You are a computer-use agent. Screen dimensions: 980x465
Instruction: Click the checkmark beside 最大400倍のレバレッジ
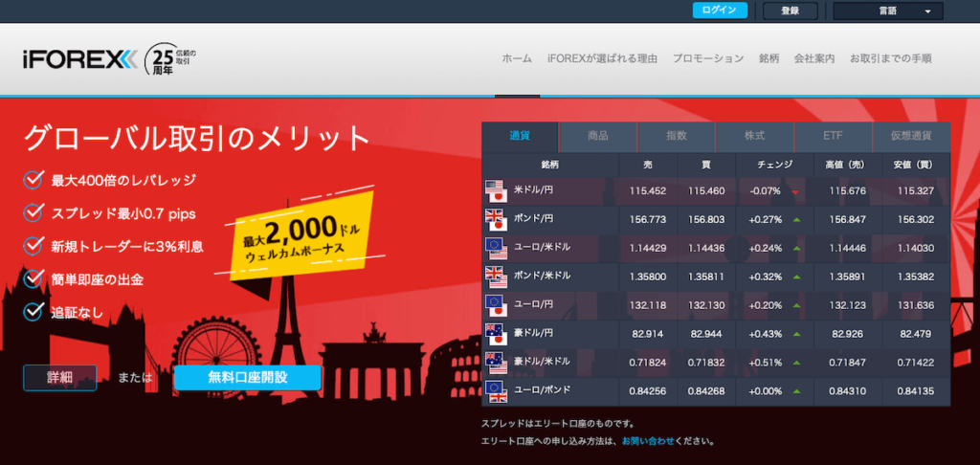33,180
